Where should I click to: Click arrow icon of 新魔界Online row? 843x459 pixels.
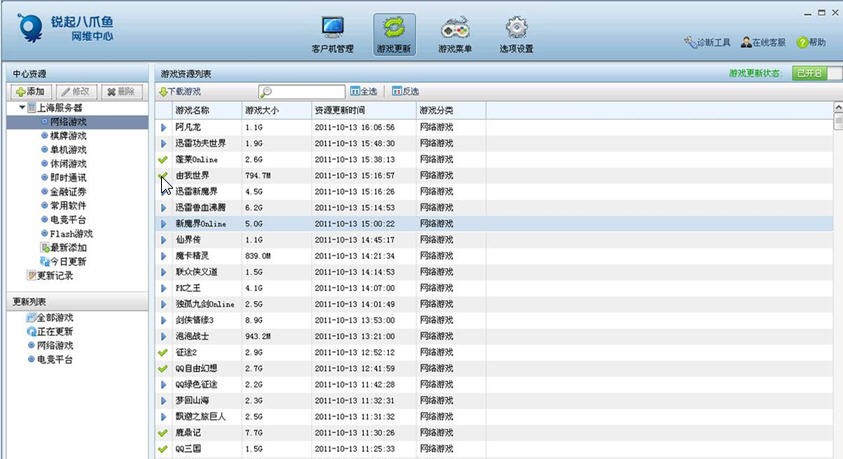pyautogui.click(x=163, y=224)
